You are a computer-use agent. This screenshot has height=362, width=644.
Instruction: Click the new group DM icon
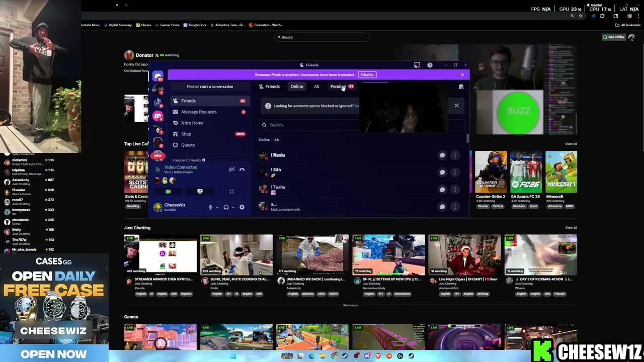pyautogui.click(x=461, y=86)
